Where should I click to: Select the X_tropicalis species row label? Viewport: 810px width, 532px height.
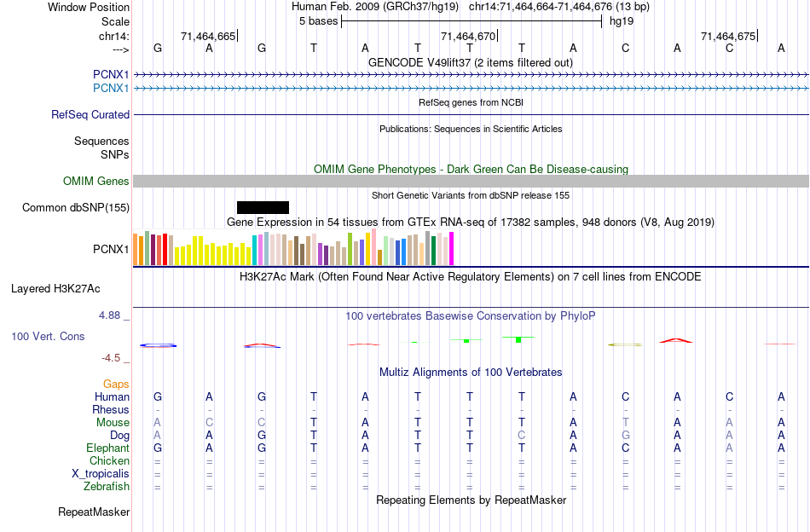point(101,474)
